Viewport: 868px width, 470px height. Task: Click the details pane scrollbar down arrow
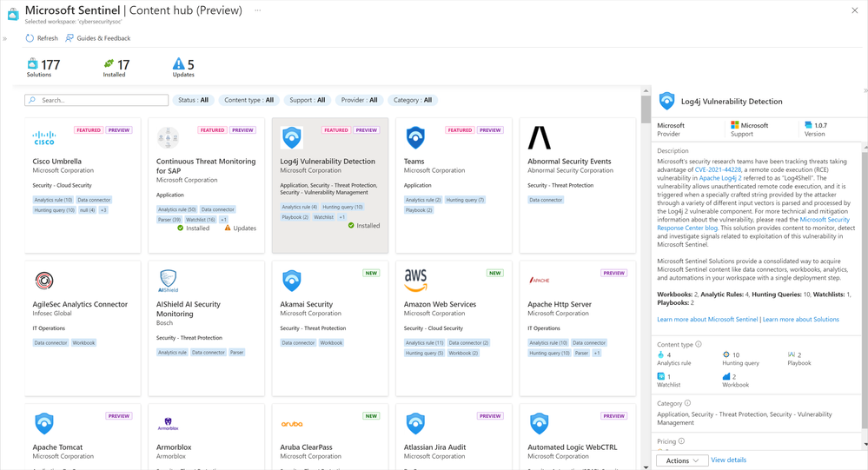click(865, 443)
